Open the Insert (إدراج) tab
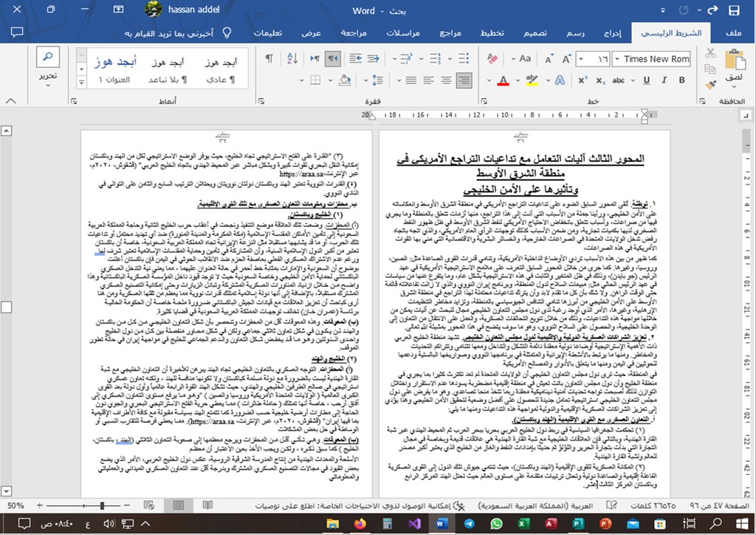This screenshot has height=535, width=756. click(612, 33)
